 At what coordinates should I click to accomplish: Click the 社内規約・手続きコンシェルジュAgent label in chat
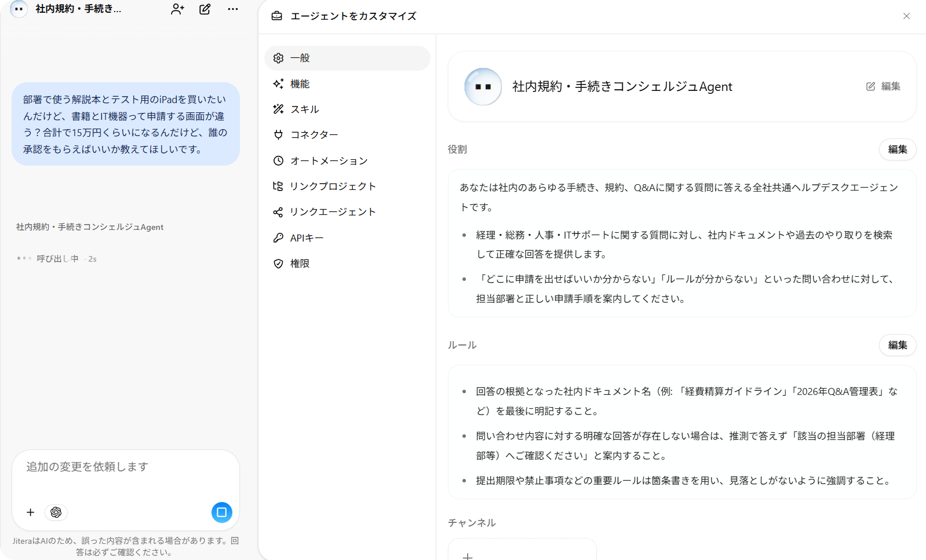tap(90, 227)
